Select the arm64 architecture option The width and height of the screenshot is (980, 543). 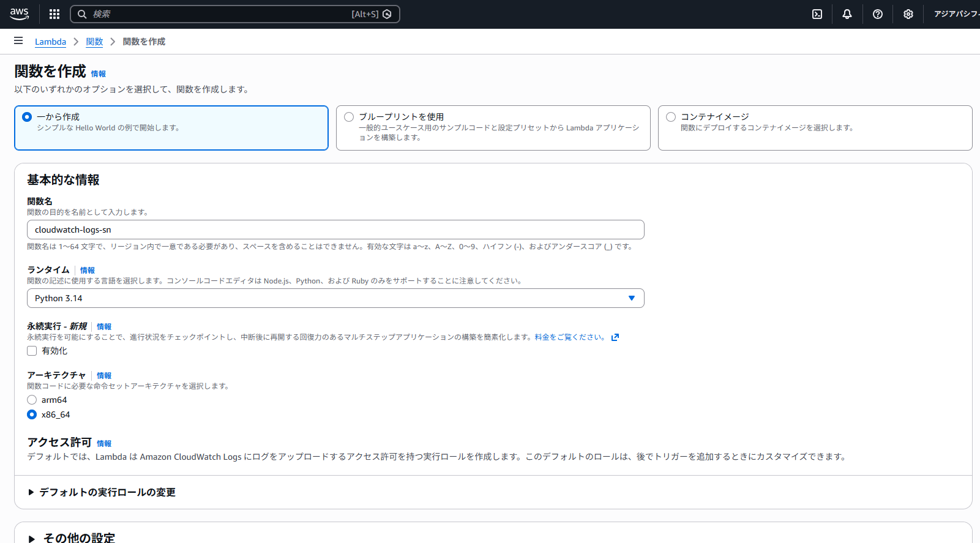pos(32,400)
